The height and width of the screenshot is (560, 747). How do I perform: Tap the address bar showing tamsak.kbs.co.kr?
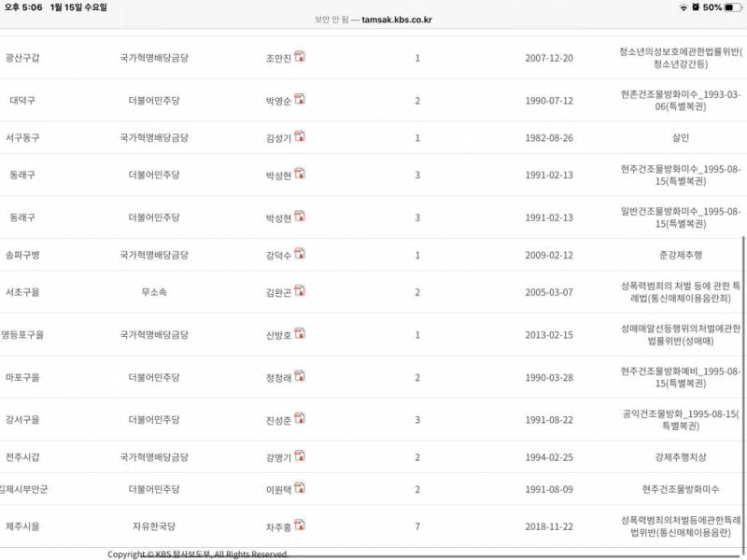[x=373, y=21]
